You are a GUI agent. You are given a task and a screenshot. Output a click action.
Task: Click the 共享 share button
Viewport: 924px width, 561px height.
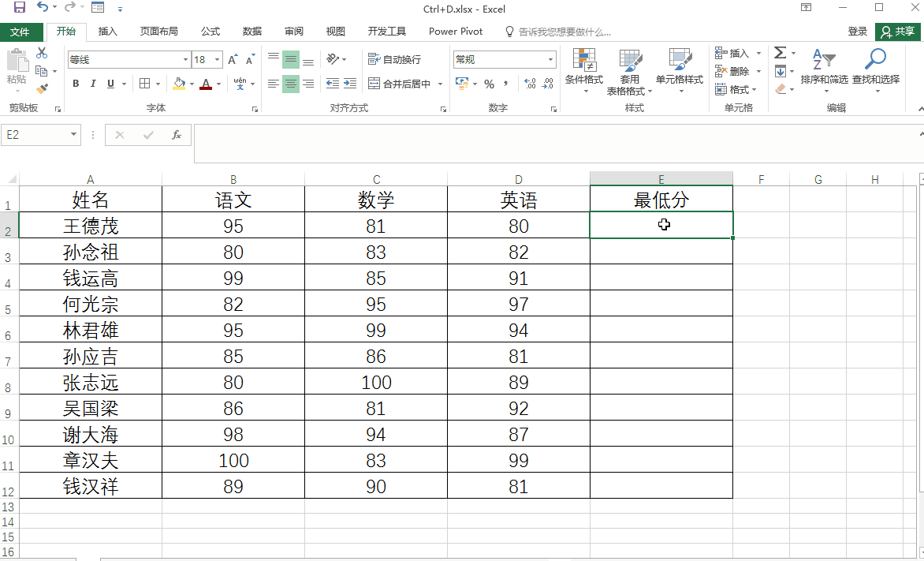(x=898, y=32)
